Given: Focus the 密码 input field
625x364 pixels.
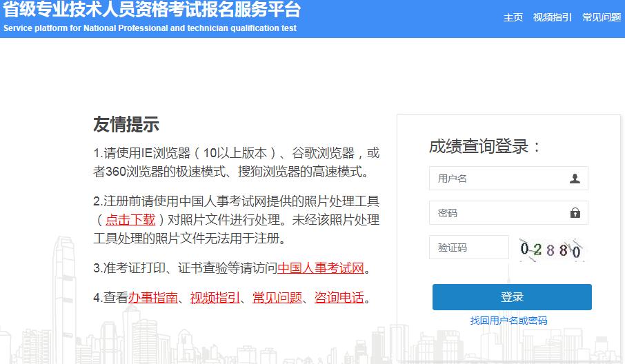Looking at the screenshot, I should 508,212.
